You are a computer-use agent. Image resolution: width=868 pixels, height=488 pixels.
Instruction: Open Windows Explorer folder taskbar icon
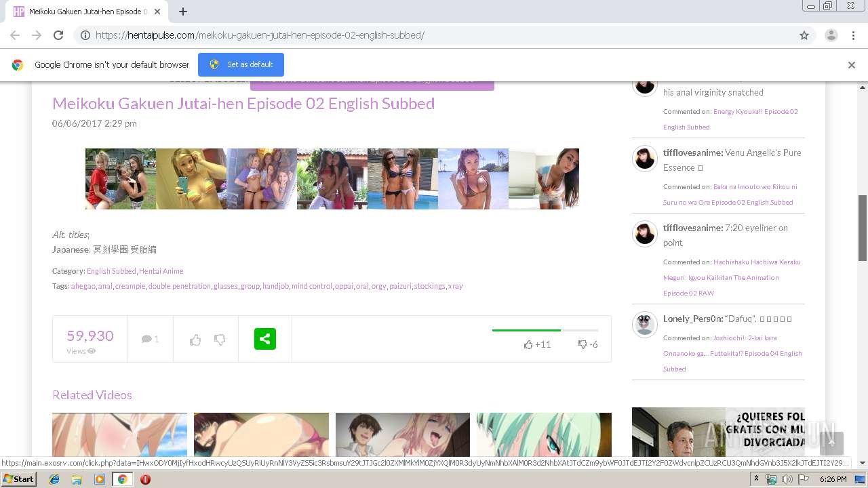[x=77, y=479]
